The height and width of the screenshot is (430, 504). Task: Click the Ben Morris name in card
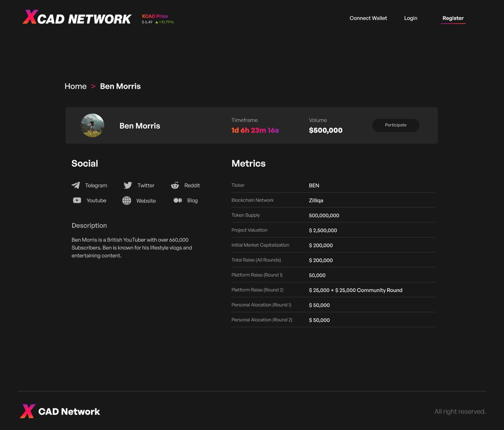pos(139,126)
